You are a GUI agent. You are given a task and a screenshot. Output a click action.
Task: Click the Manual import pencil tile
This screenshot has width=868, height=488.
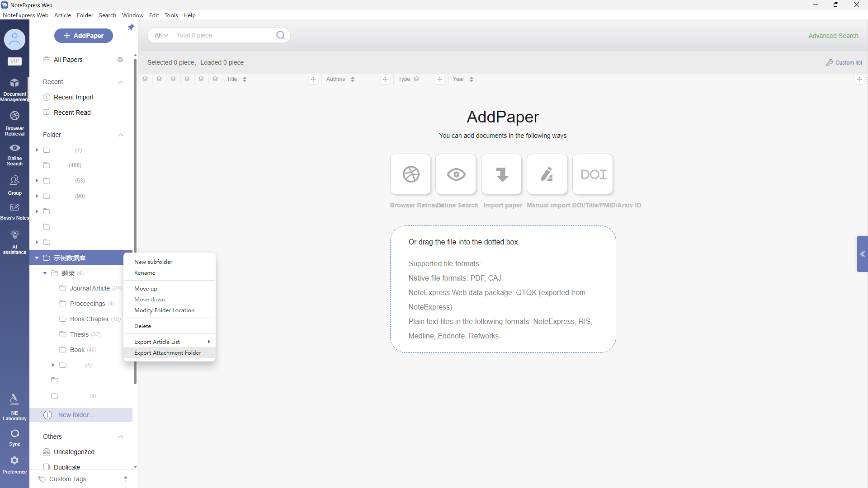pos(547,174)
